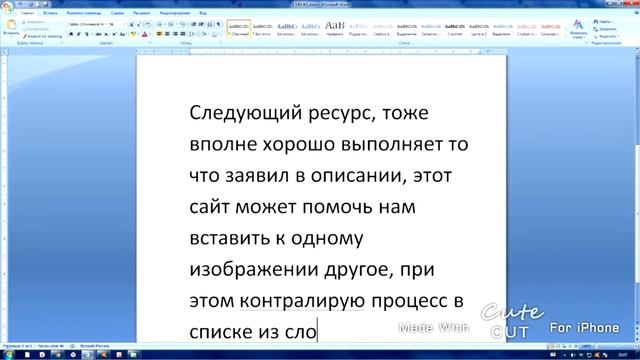640x360 pixels.
Task: Toggle Bold formatting
Action: pos(71,34)
